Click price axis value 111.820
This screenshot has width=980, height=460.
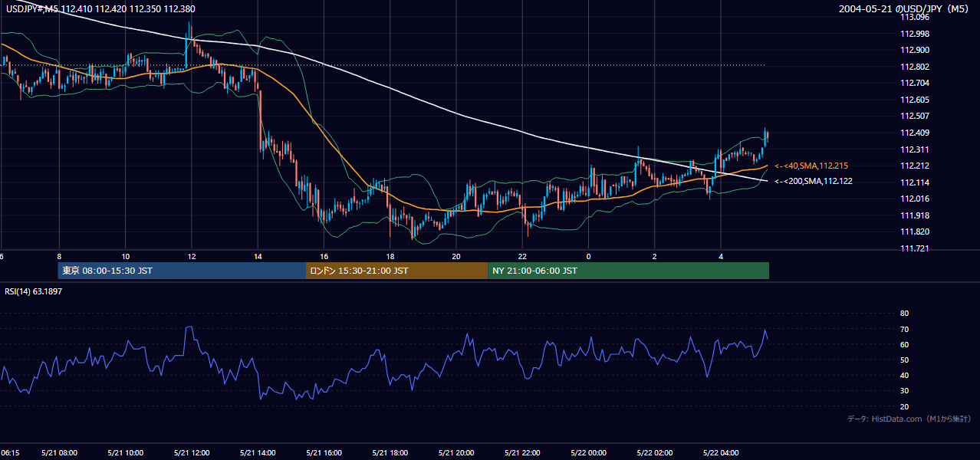[914, 232]
